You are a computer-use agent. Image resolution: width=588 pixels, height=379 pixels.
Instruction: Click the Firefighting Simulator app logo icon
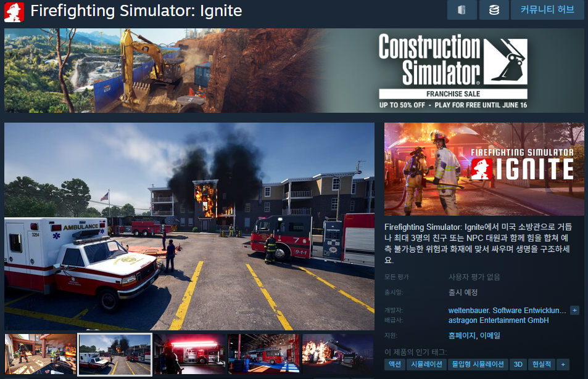pos(14,12)
